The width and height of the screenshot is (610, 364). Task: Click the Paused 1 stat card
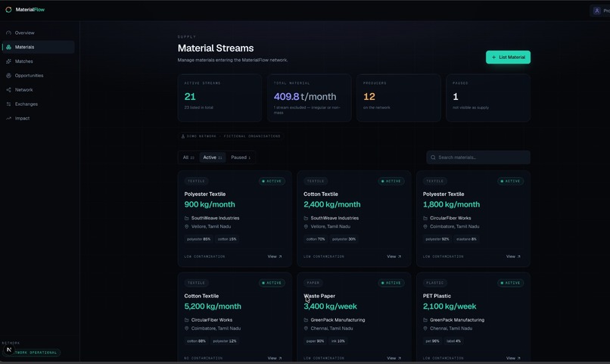488,98
